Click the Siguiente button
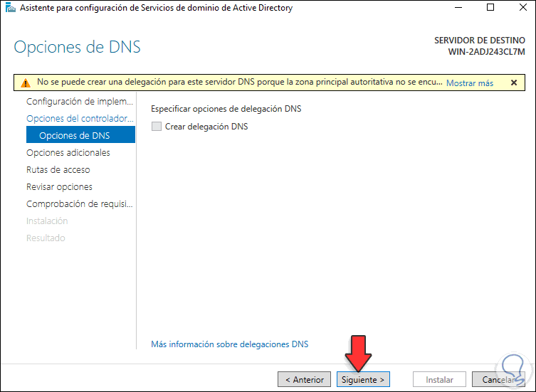This screenshot has height=392, width=536. tap(363, 379)
